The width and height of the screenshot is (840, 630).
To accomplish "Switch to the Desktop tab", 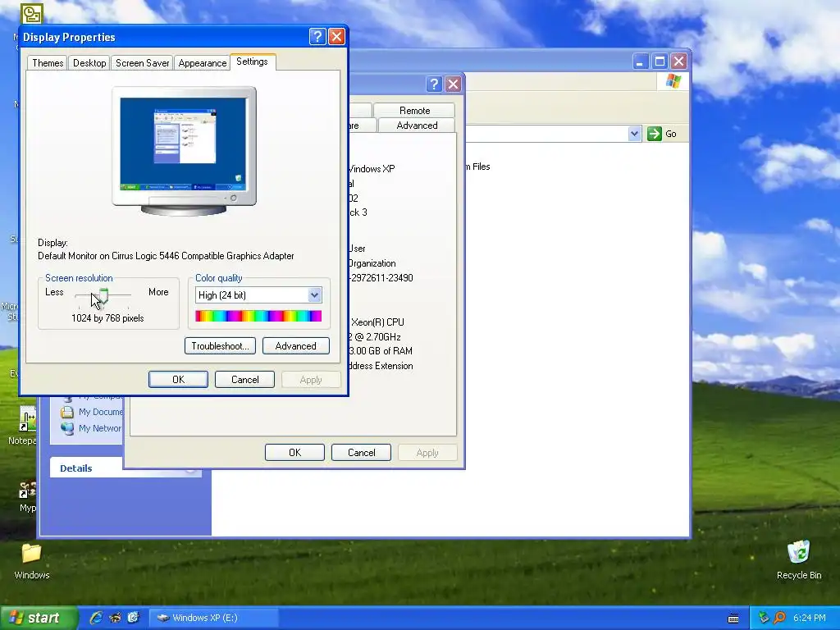I will [89, 63].
